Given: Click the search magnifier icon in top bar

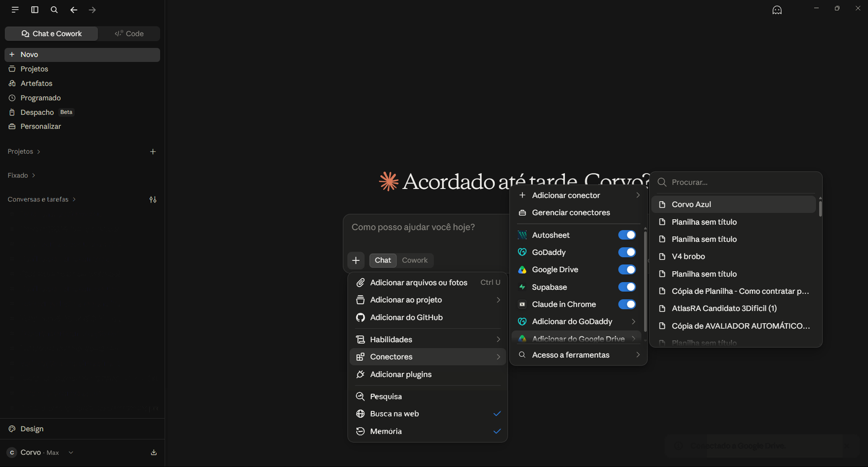Looking at the screenshot, I should (x=54, y=10).
